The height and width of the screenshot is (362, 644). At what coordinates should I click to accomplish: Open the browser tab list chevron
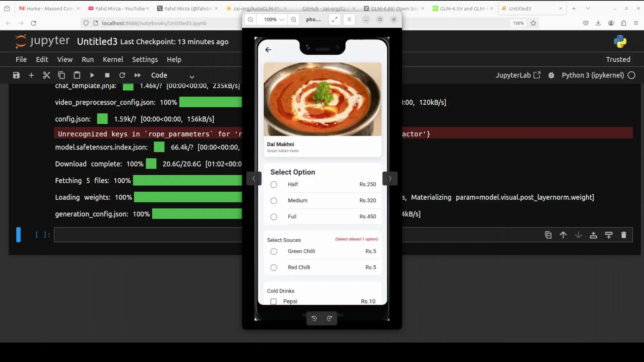coord(588,8)
